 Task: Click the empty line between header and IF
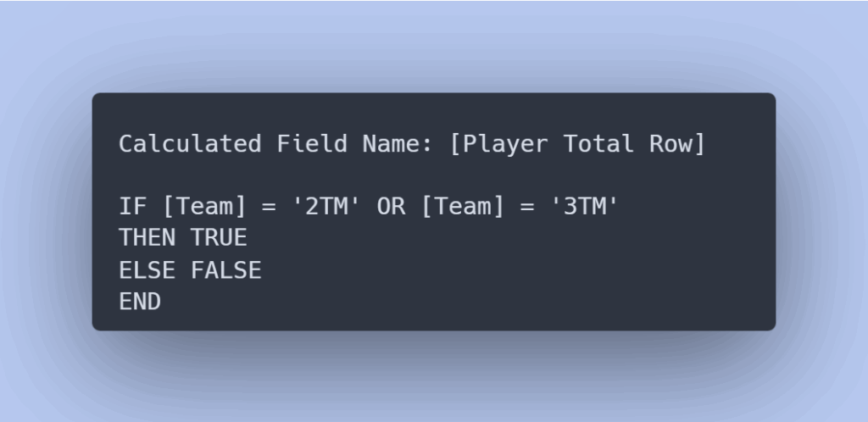pyautogui.click(x=339, y=176)
